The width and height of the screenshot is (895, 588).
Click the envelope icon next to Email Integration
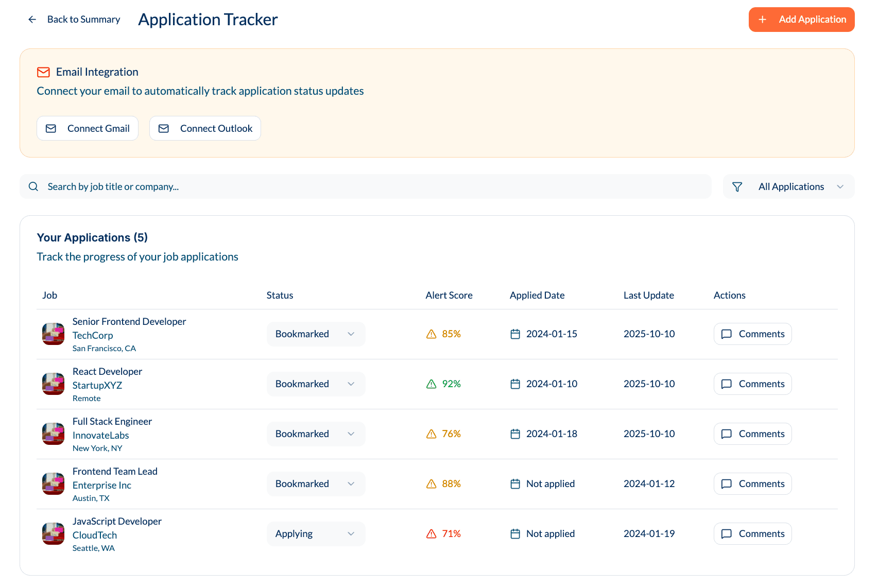(44, 72)
